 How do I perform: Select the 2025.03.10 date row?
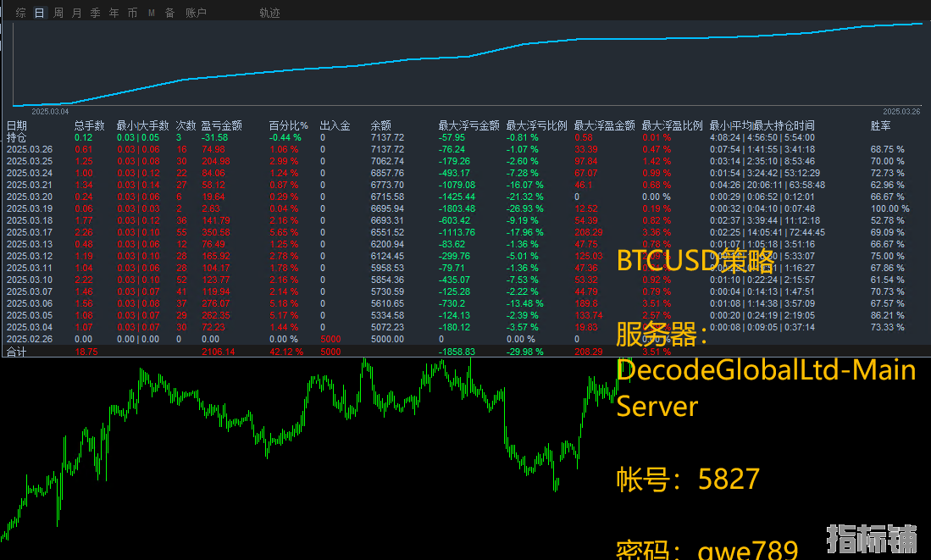tap(30, 280)
